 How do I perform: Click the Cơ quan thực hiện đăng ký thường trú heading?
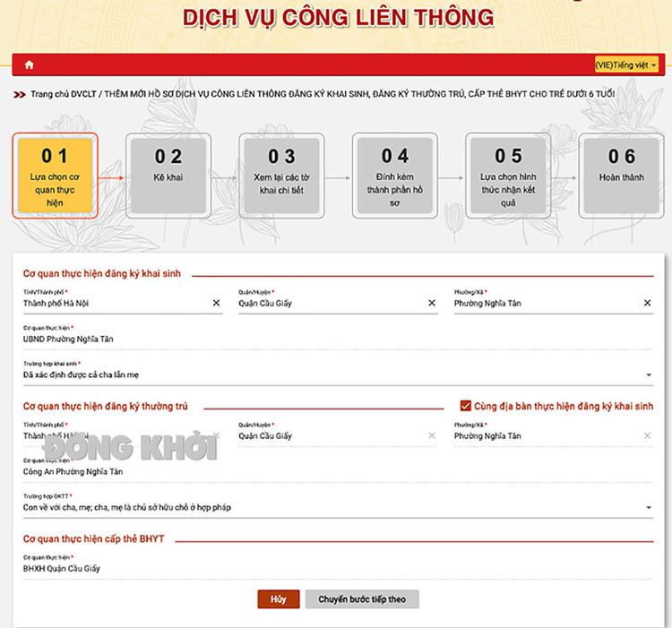[x=106, y=406]
